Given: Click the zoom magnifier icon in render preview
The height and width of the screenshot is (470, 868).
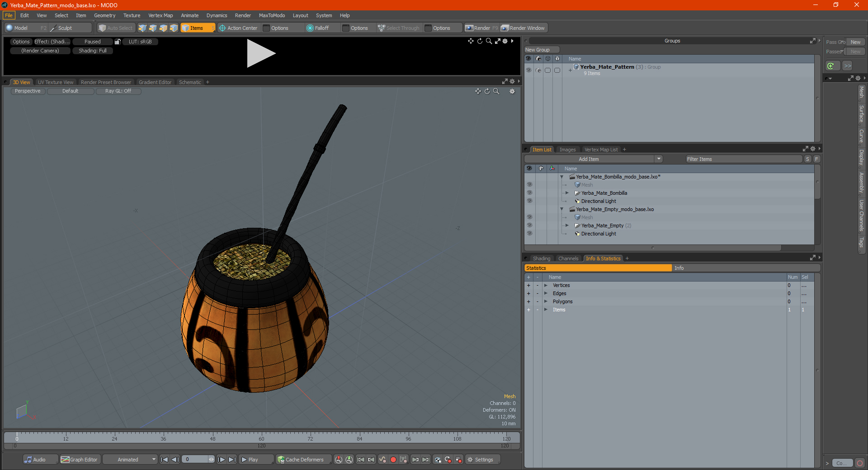Looking at the screenshot, I should [489, 41].
